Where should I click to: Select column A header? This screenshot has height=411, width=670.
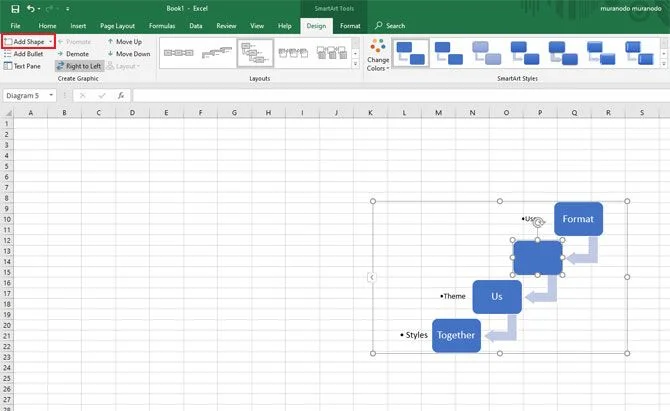pos(30,113)
